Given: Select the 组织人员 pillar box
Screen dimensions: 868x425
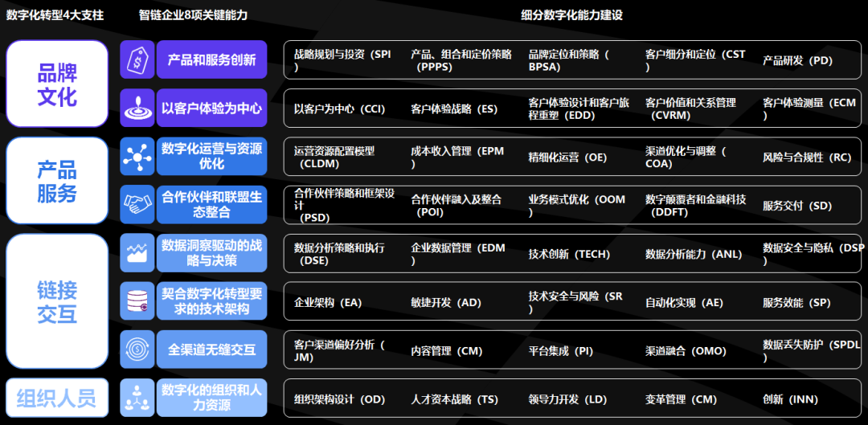Looking at the screenshot, I should 57,398.
